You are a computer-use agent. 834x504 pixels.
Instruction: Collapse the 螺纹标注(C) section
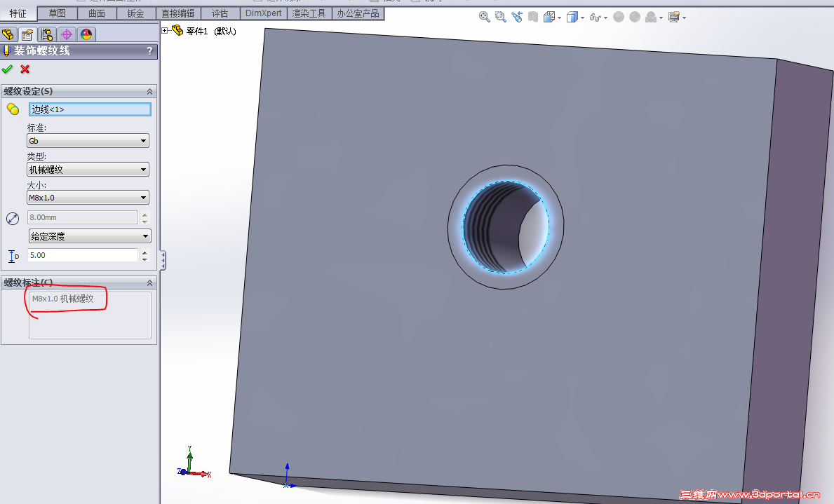(x=149, y=282)
